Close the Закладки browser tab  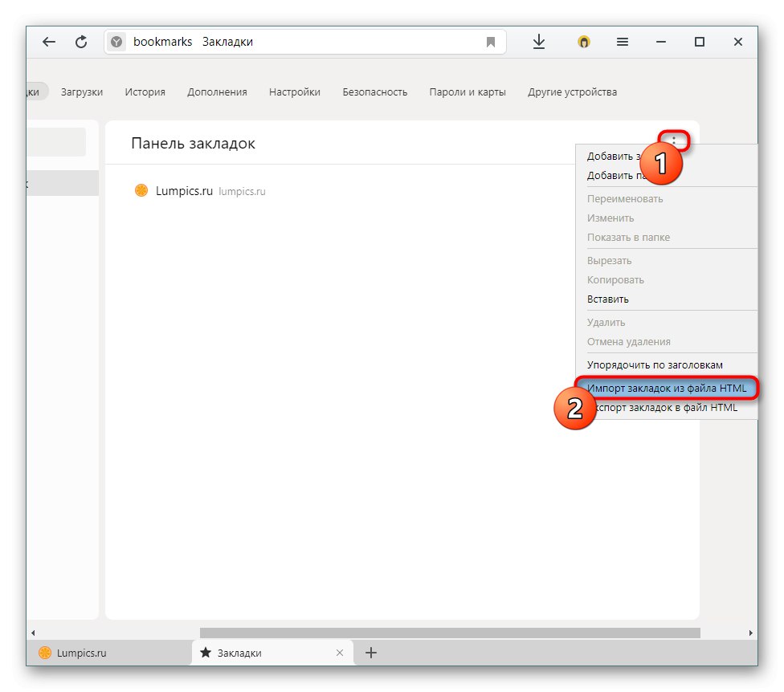[340, 653]
